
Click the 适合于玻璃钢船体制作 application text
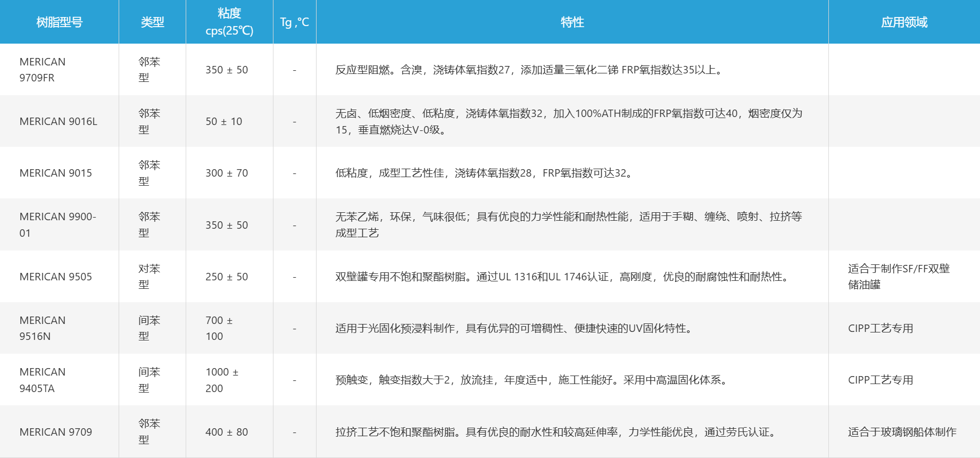[x=902, y=432]
